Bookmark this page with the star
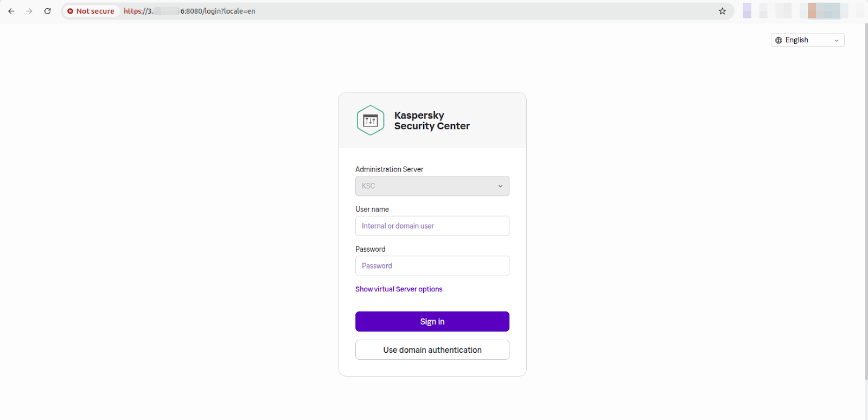This screenshot has height=420, width=868. pyautogui.click(x=722, y=11)
